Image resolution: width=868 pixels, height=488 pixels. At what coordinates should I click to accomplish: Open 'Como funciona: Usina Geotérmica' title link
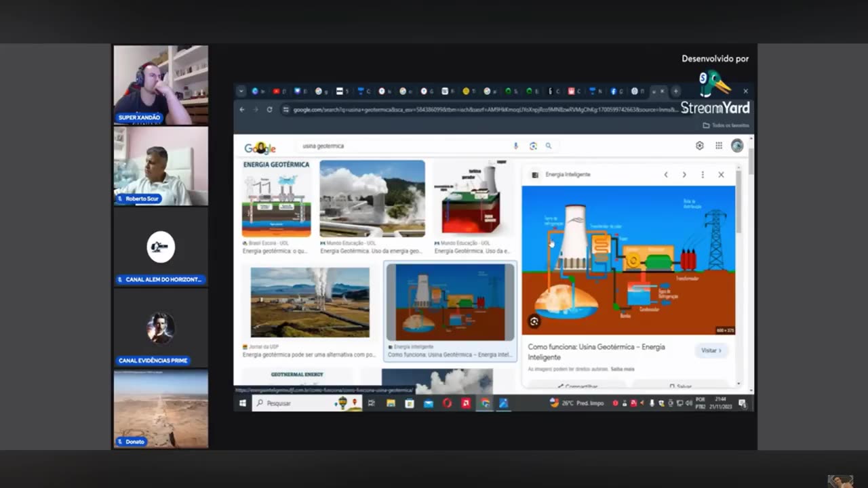596,352
